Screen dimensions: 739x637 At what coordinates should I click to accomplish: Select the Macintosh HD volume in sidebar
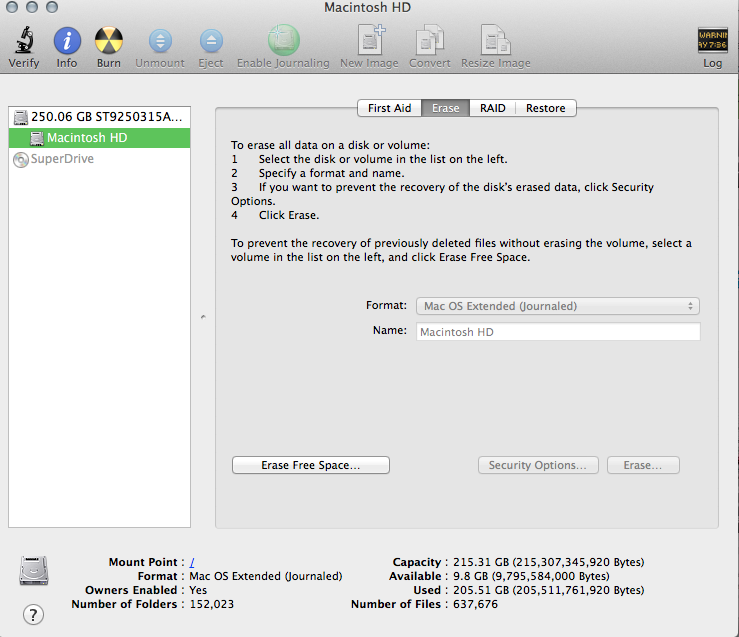pyautogui.click(x=99, y=138)
